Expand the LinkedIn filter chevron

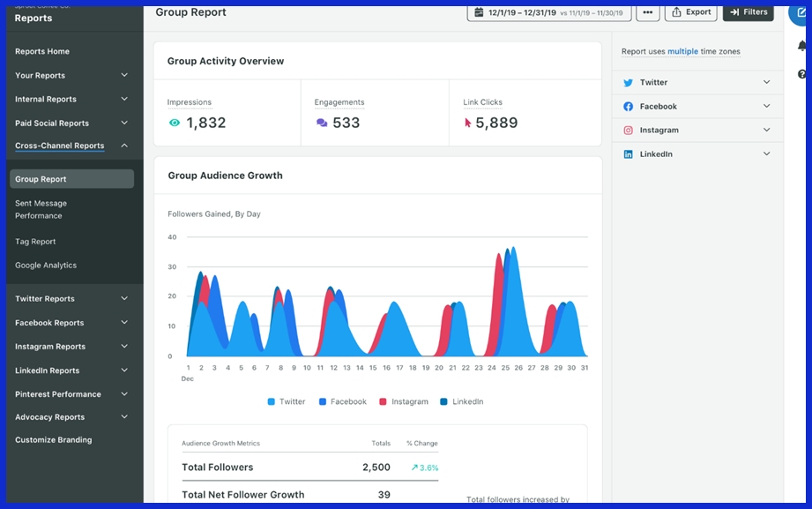pyautogui.click(x=767, y=153)
